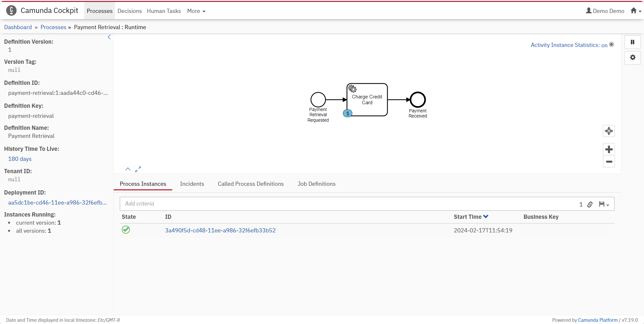
Task: Maximize the diagram with expand arrows icon
Action: coord(138,169)
